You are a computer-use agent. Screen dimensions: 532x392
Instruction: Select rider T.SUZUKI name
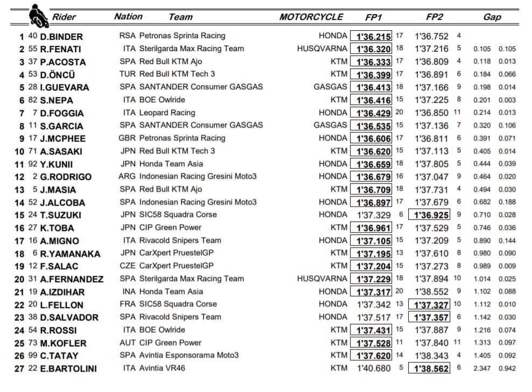coord(63,215)
